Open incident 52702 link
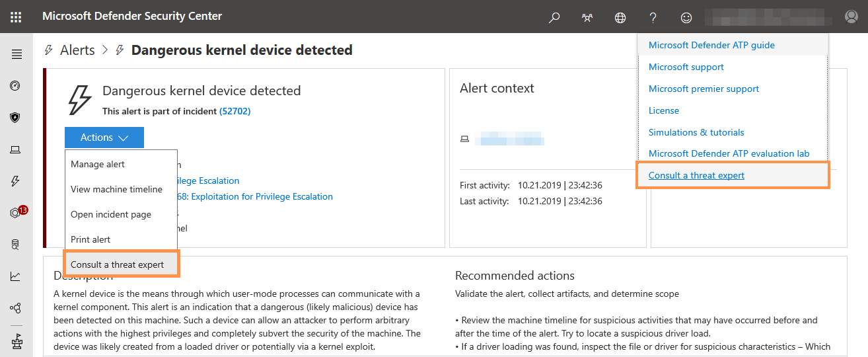The image size is (868, 357). [x=235, y=111]
